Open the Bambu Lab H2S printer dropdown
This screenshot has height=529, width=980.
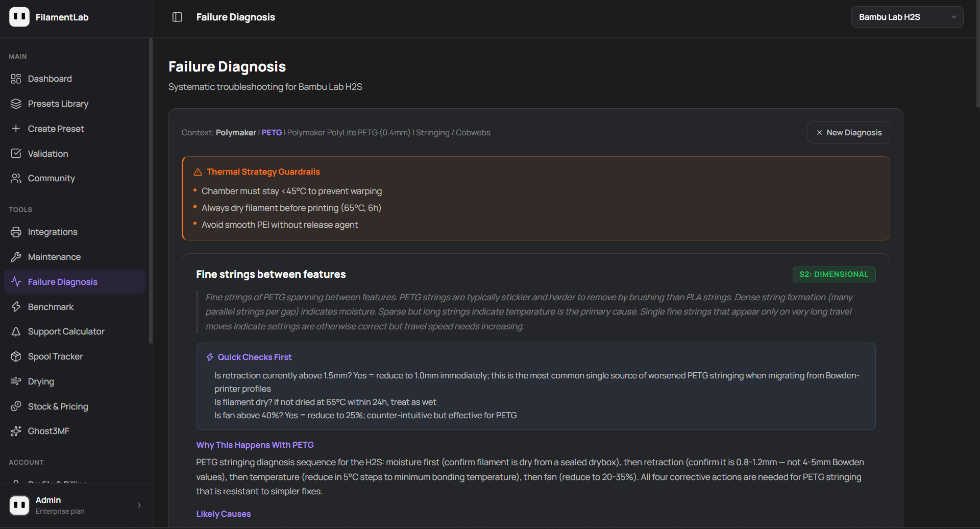(x=907, y=17)
